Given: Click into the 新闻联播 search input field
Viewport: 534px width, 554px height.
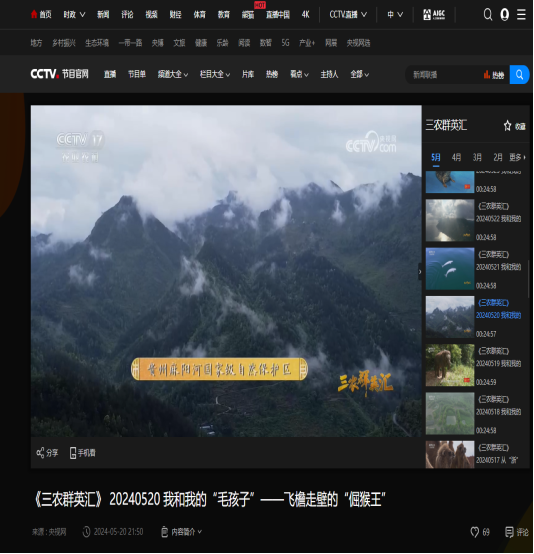Looking at the screenshot, I should [444, 75].
